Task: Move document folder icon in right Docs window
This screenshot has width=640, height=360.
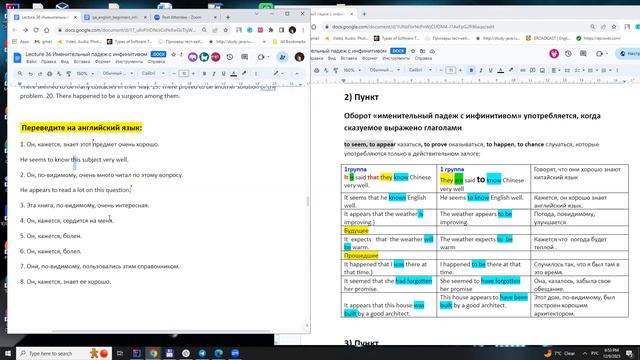Action: tap(422, 51)
